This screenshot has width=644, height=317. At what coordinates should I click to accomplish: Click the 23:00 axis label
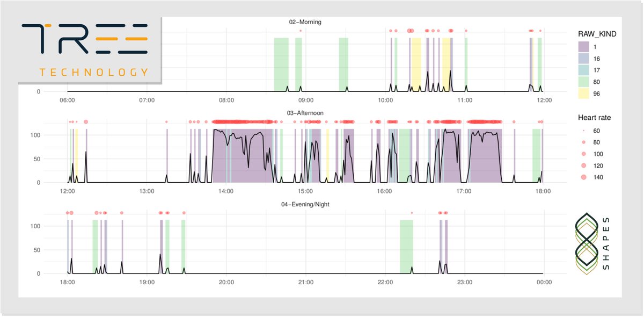click(465, 282)
